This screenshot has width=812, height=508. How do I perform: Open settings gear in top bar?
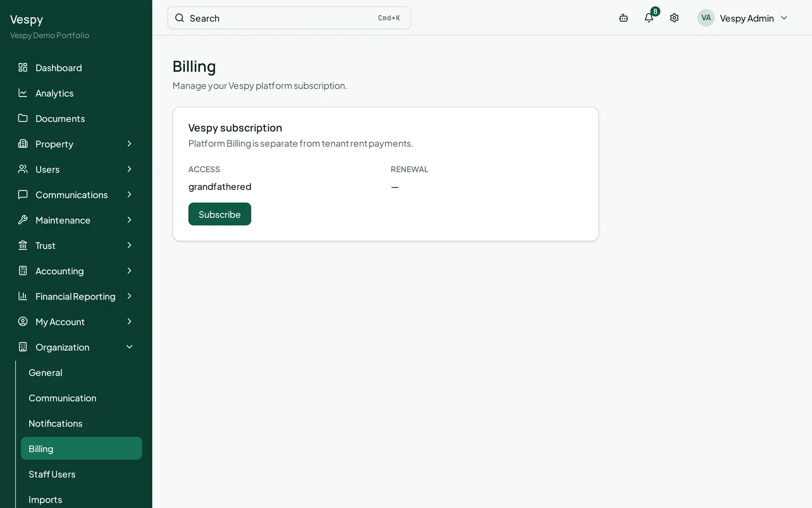pyautogui.click(x=674, y=18)
